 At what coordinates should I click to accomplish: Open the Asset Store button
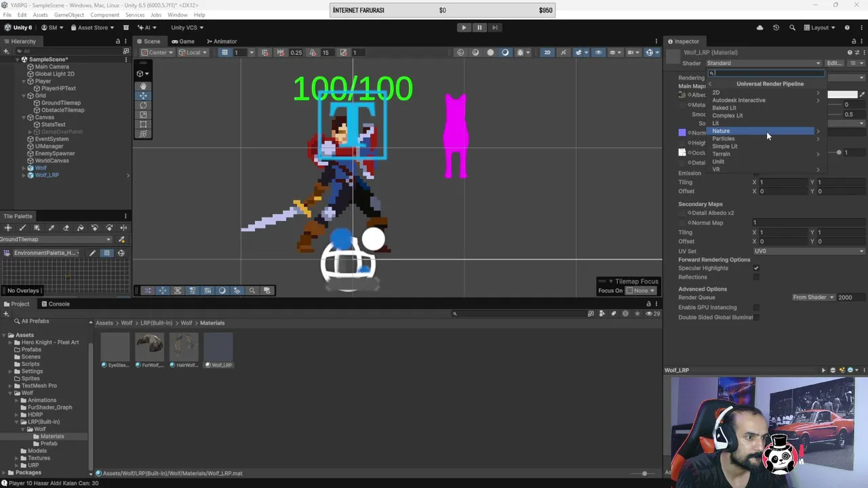point(92,28)
